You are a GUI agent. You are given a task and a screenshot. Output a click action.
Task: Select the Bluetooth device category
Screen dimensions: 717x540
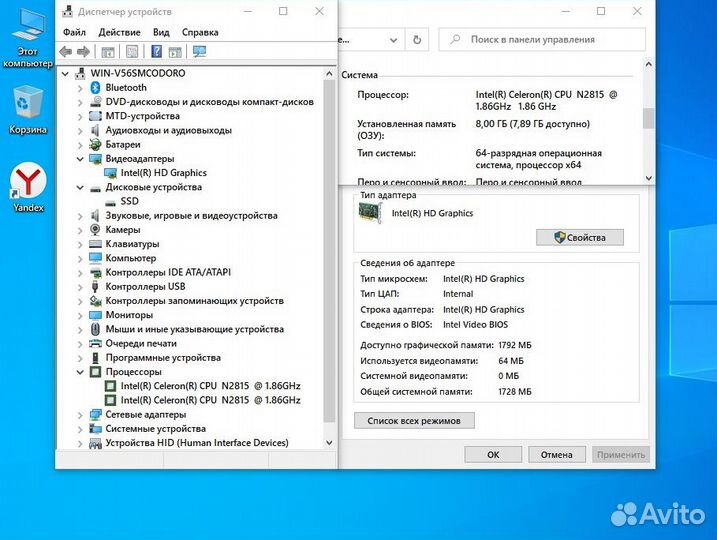coord(126,88)
